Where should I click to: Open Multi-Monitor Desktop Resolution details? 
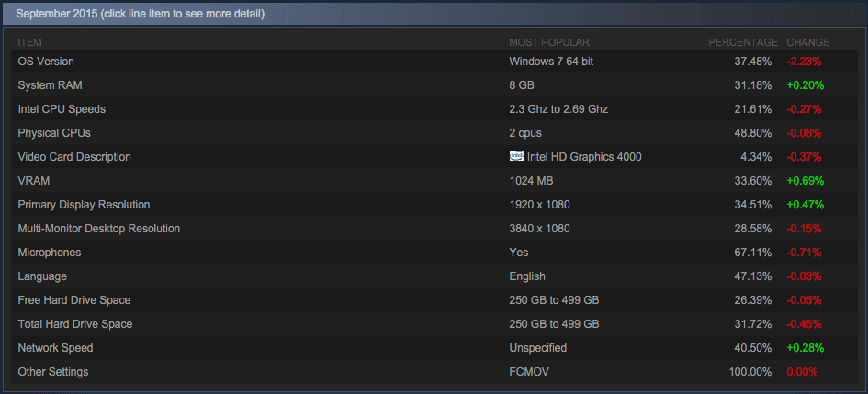coord(99,229)
